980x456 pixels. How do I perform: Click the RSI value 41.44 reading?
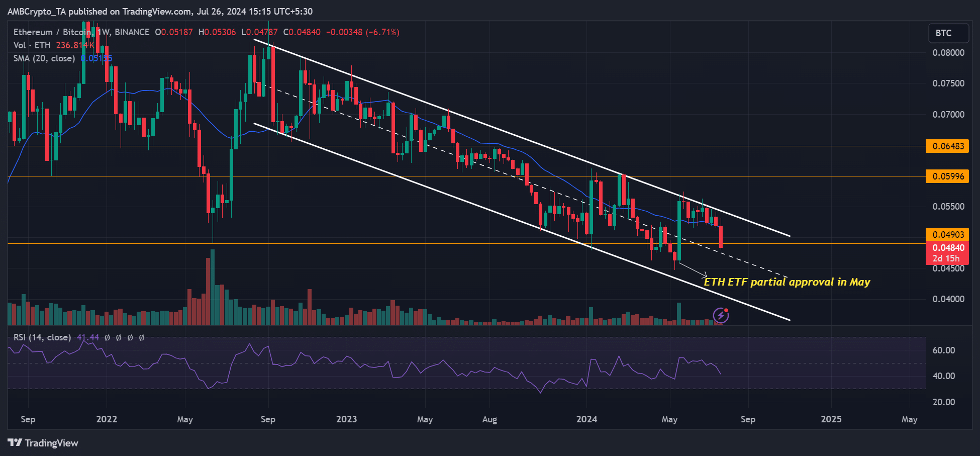(x=87, y=337)
